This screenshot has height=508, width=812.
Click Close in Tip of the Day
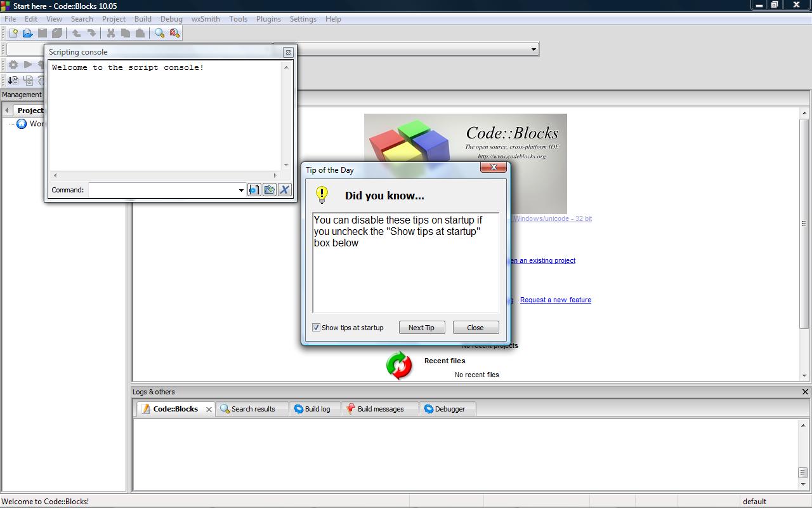point(476,328)
